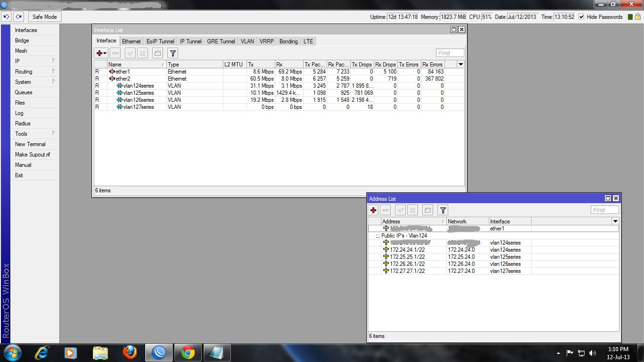The width and height of the screenshot is (644, 362).
Task: Click Find field in Interface List
Action: 450,53
